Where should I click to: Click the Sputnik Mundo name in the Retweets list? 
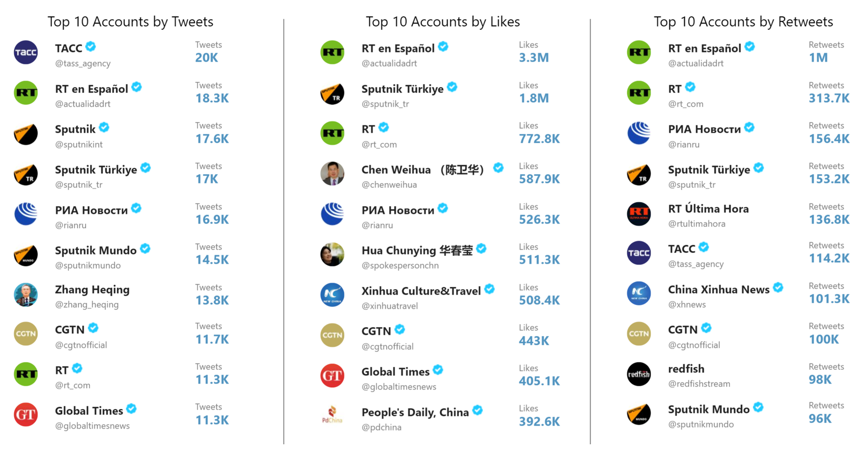click(709, 409)
